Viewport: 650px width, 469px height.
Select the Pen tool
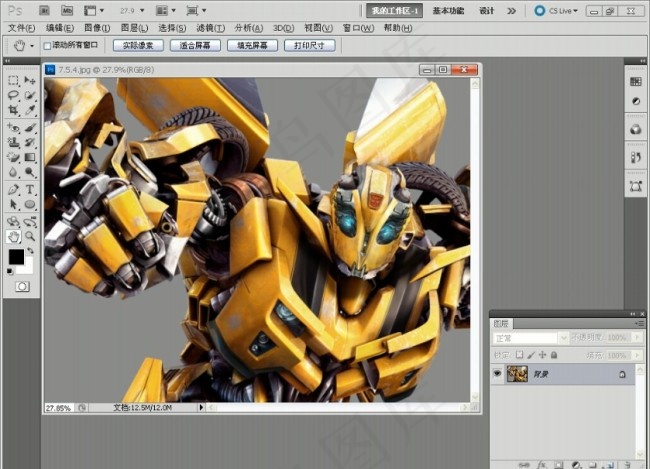pos(13,190)
